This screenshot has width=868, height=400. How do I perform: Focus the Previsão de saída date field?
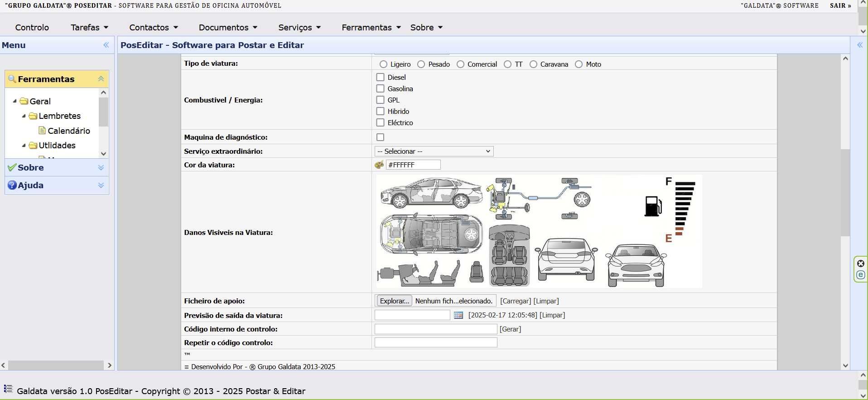(412, 315)
